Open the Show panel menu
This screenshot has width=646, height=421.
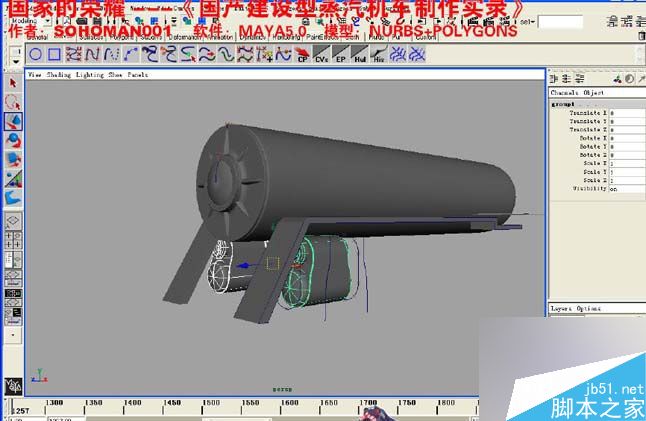click(115, 75)
